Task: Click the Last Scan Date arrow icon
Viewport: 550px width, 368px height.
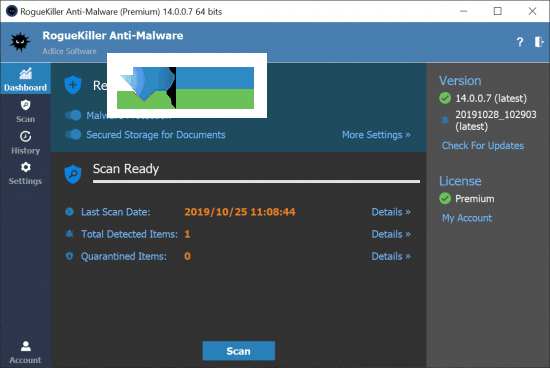Action: coord(69,212)
